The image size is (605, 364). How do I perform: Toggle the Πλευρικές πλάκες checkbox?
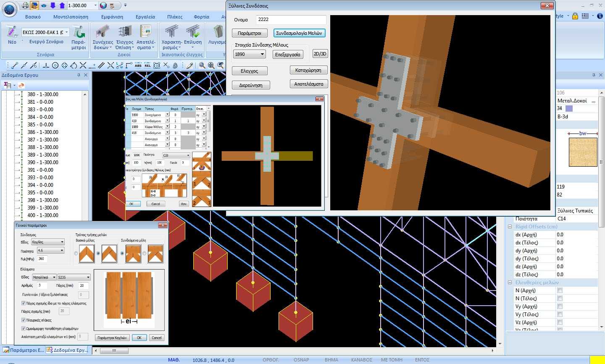coord(24,320)
